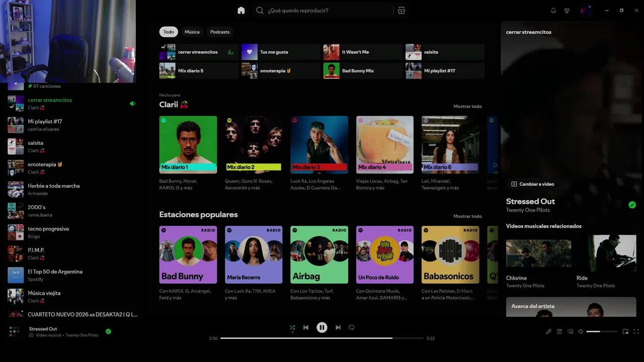The height and width of the screenshot is (362, 644).
Task: Open the Mi playlist #17 shortcut tile
Action: pos(445,70)
